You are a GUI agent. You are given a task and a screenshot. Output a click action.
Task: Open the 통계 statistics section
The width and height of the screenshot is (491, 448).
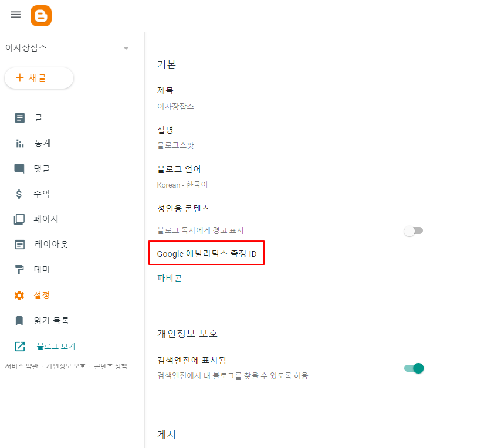pos(43,143)
